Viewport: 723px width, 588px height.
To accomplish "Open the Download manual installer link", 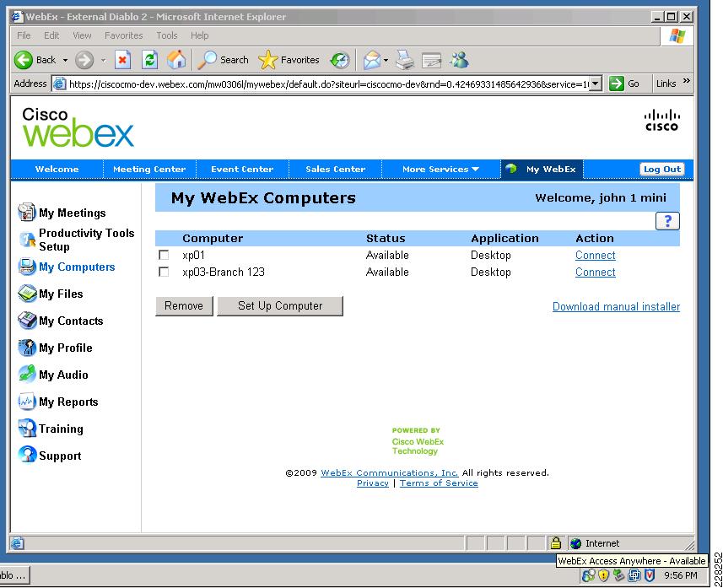I will (616, 307).
